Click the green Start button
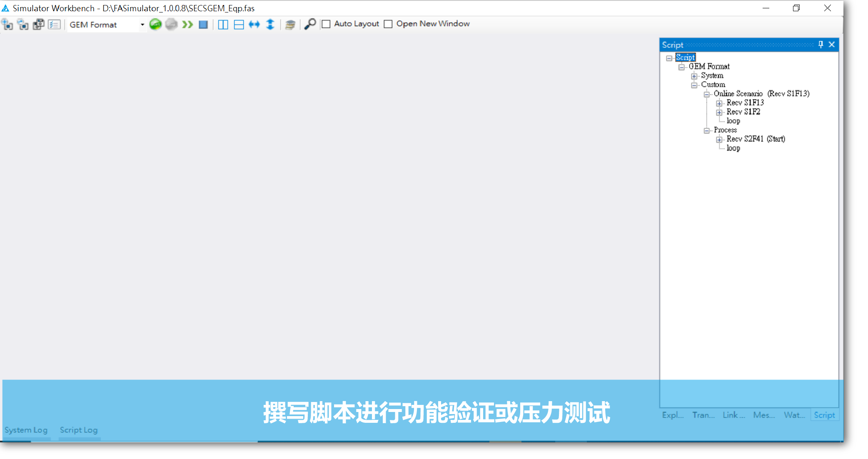The height and width of the screenshot is (459, 868). 155,25
